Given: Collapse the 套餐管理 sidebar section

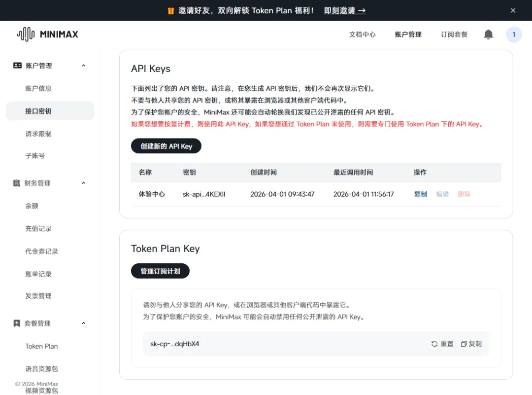Looking at the screenshot, I should pos(83,323).
